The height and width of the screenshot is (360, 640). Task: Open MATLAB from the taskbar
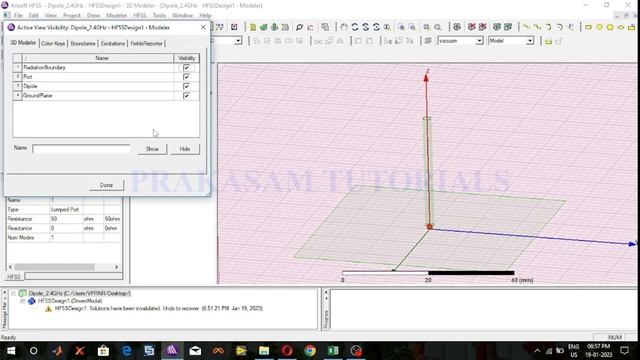click(x=57, y=351)
